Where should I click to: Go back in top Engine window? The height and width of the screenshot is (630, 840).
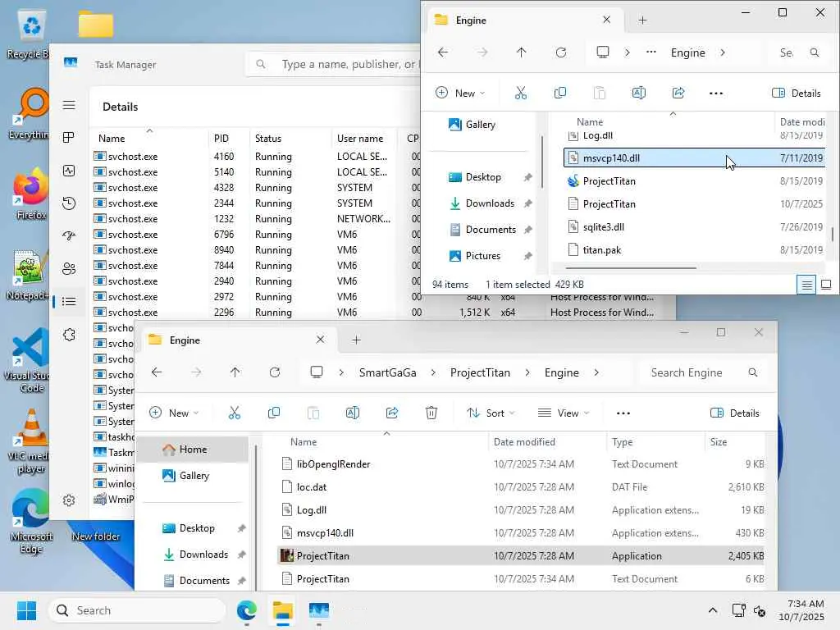[x=442, y=52]
